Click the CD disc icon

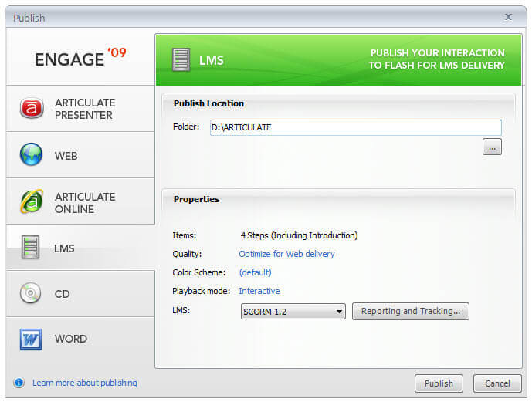pos(31,293)
